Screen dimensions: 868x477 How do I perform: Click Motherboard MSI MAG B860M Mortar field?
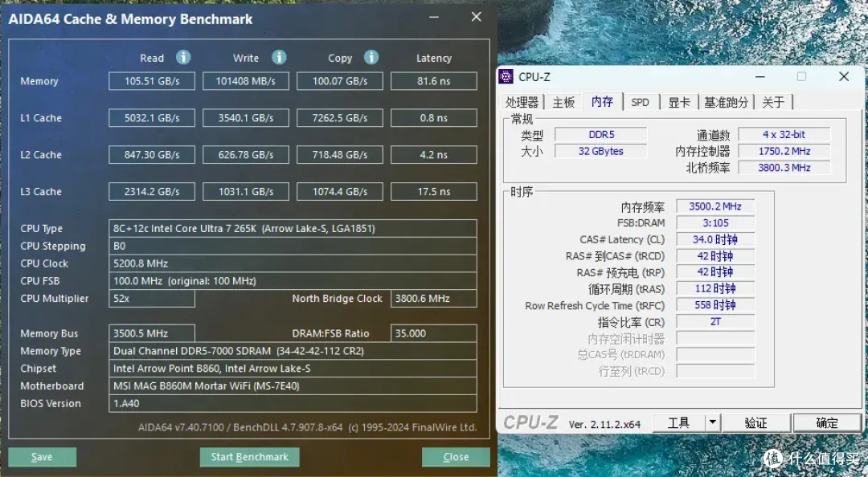pos(293,385)
